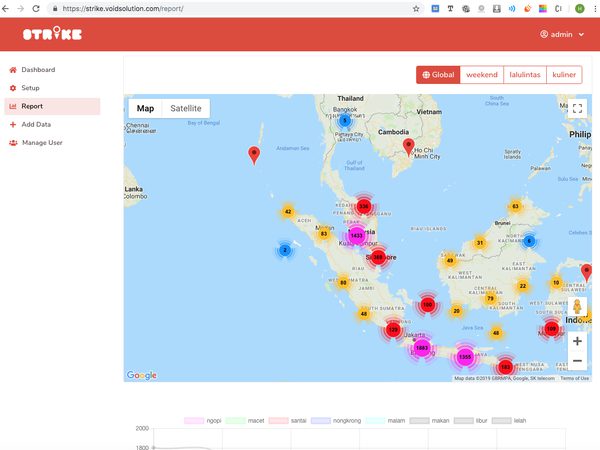
Task: Click the red pin in the Andaman Sea
Action: tap(254, 155)
